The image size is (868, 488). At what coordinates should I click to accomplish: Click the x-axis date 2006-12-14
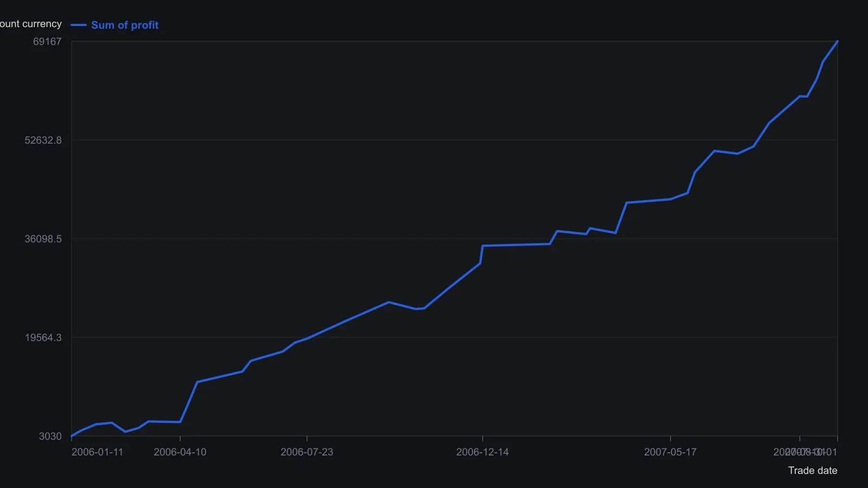[482, 452]
